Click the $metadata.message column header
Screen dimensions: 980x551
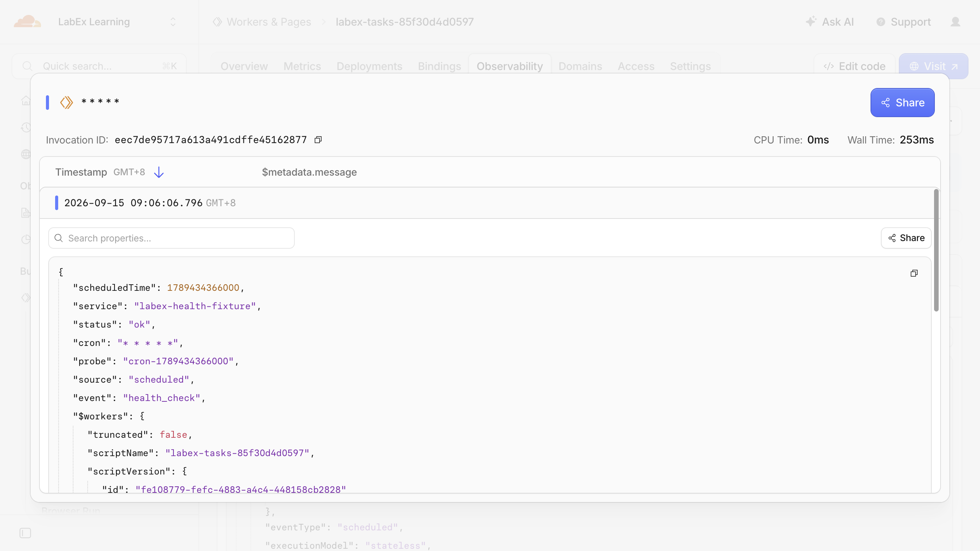[309, 172]
